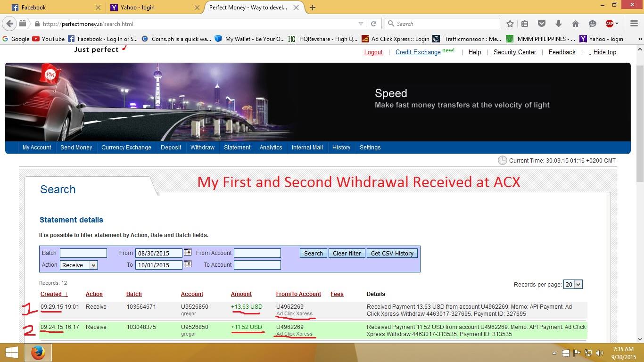The height and width of the screenshot is (362, 644).
Task: Sort by the Amount column header
Action: pyautogui.click(x=241, y=294)
